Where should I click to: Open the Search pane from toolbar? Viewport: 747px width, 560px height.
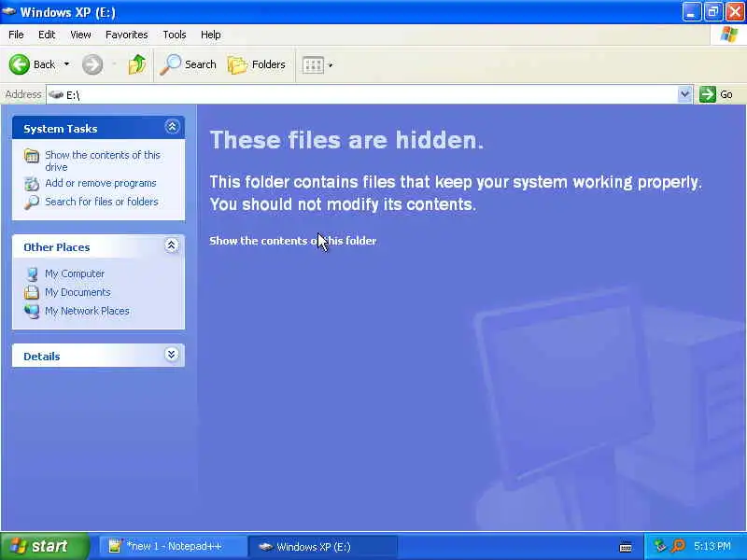[x=188, y=64]
